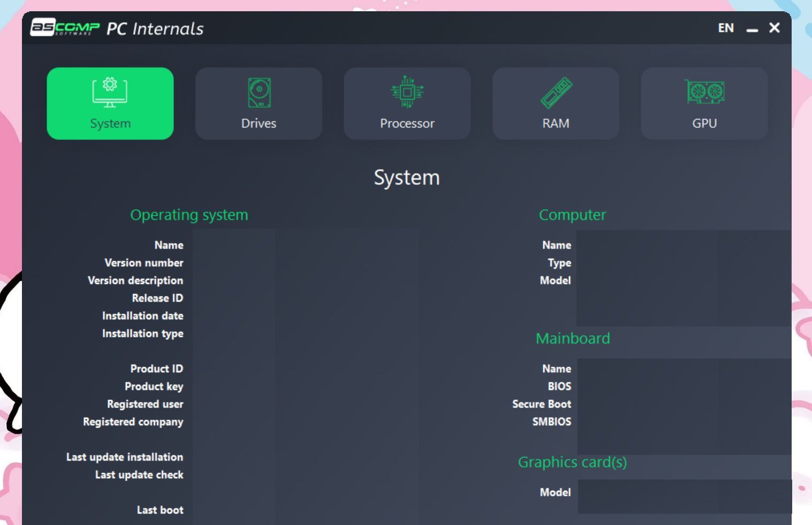Minimize the PC Internals window

[752, 29]
